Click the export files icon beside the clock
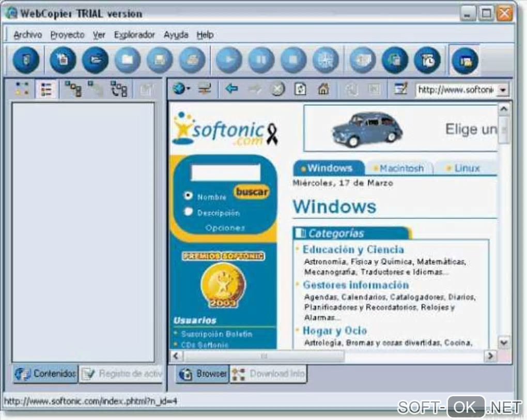The image size is (527, 420). tap(395, 60)
